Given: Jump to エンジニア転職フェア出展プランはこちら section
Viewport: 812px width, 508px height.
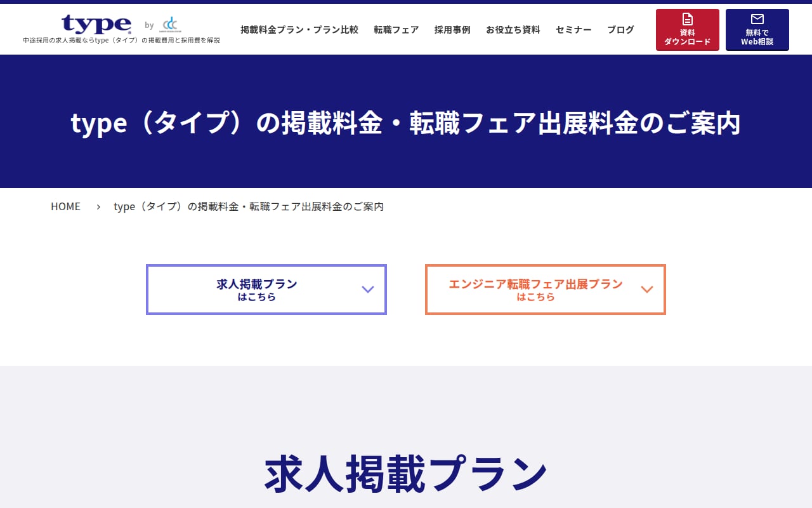Looking at the screenshot, I should pyautogui.click(x=546, y=290).
